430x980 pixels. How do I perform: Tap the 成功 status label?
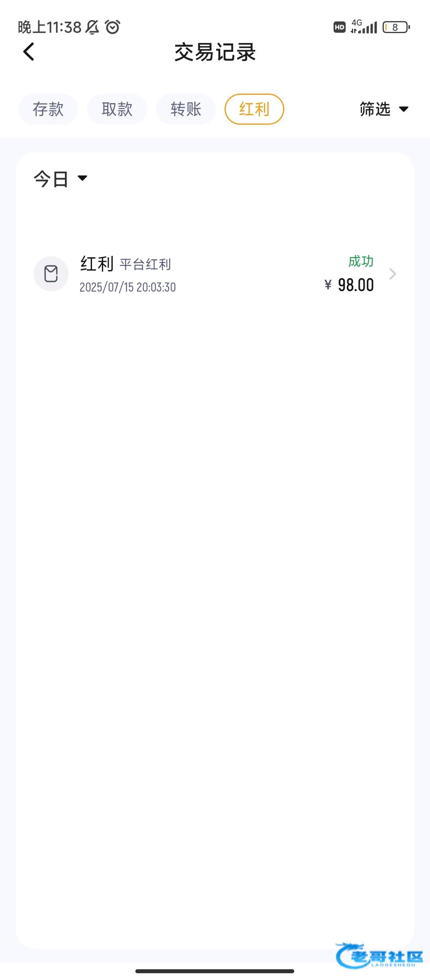(361, 261)
